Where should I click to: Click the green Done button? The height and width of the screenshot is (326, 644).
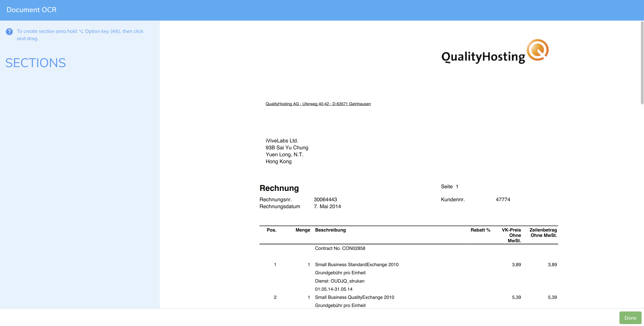point(630,318)
